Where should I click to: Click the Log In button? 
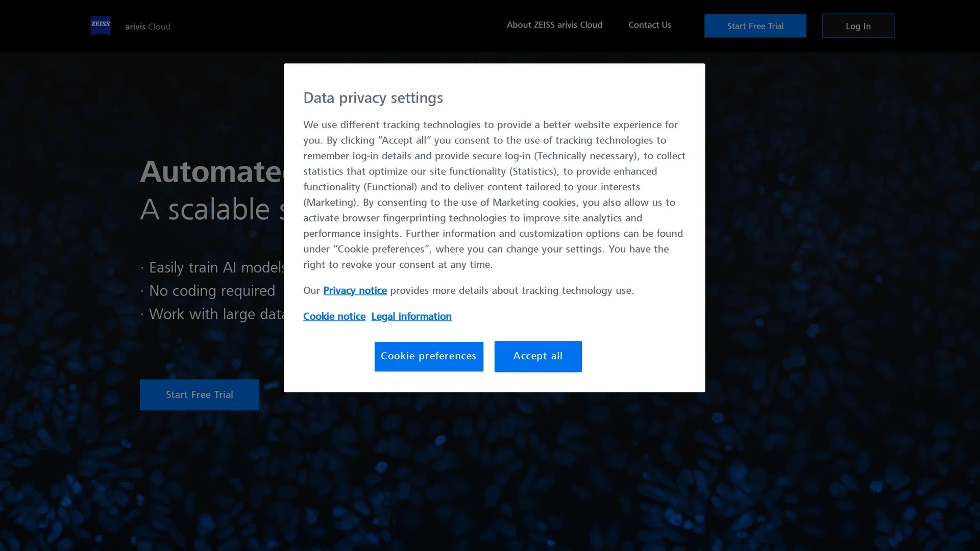click(858, 26)
